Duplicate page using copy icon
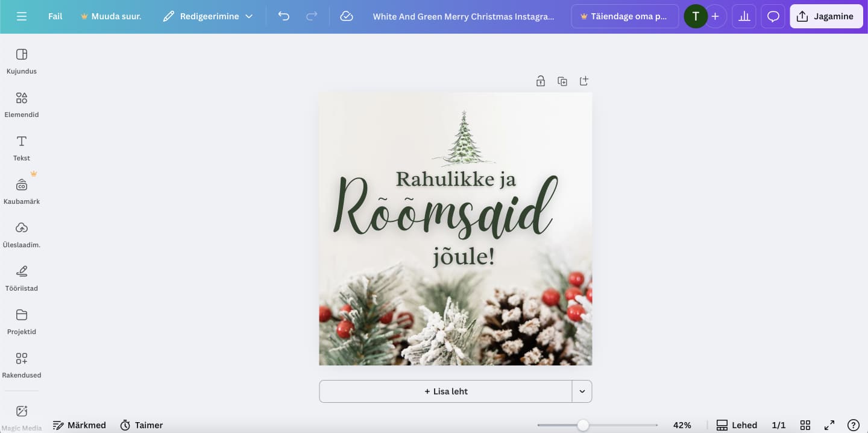Screen dimensions: 868x433 (562, 81)
